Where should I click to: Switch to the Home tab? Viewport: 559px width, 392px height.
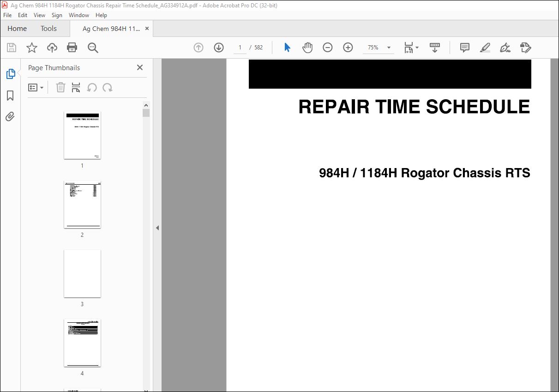coord(17,29)
